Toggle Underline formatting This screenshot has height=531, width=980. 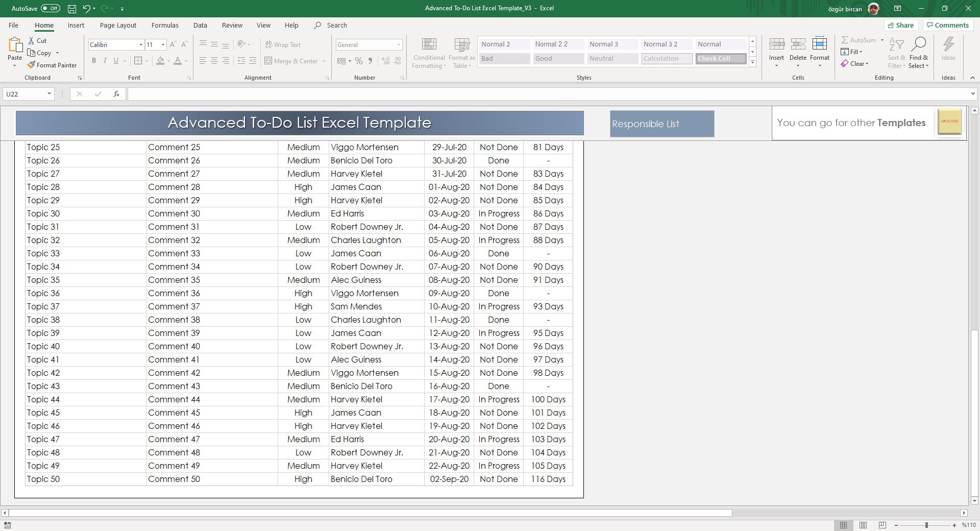pos(116,60)
